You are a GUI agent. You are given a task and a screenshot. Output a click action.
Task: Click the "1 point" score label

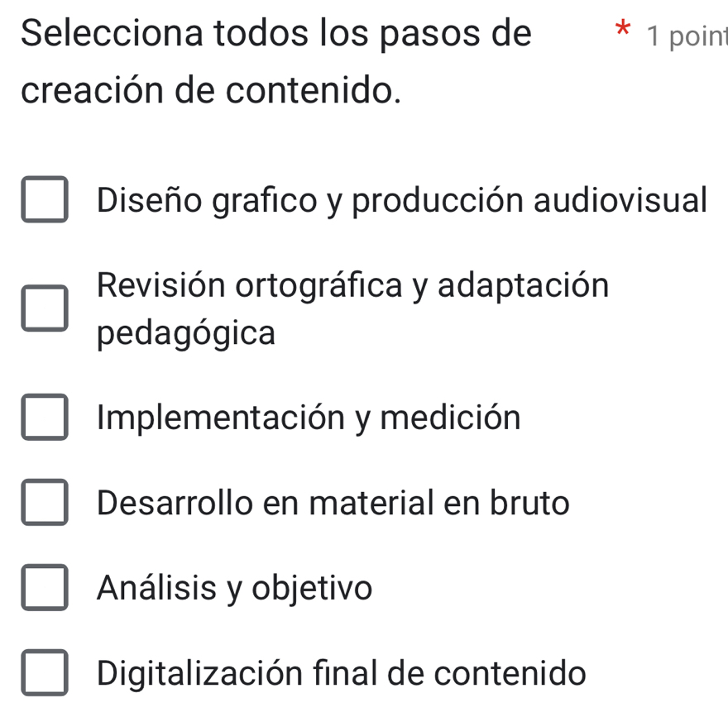coord(687,36)
